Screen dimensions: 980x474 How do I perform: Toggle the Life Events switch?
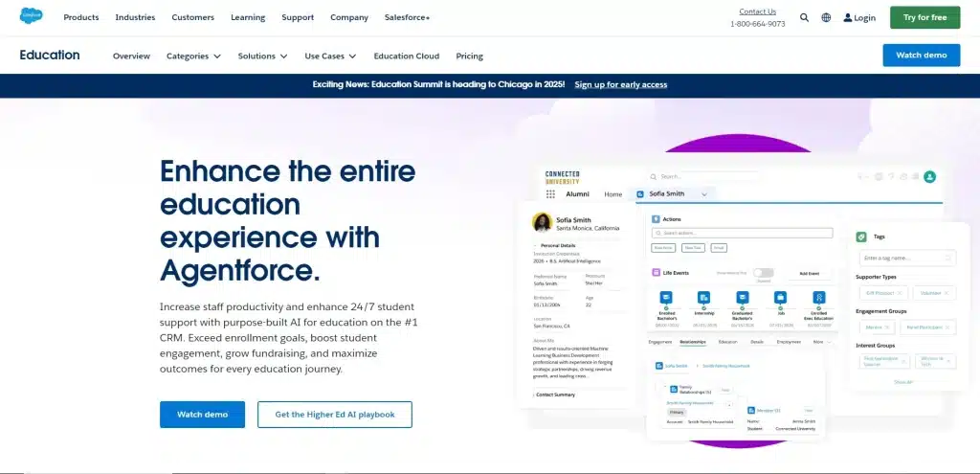pos(763,273)
